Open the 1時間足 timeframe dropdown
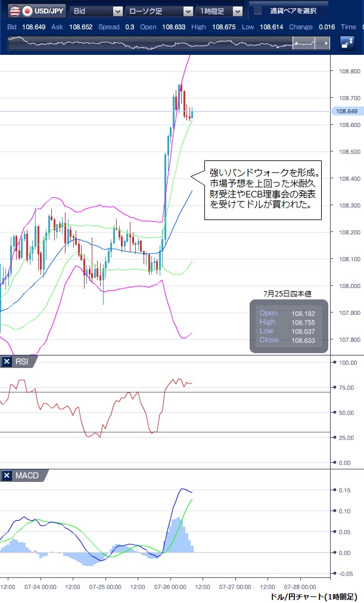The height and width of the screenshot is (603, 364). point(238,11)
